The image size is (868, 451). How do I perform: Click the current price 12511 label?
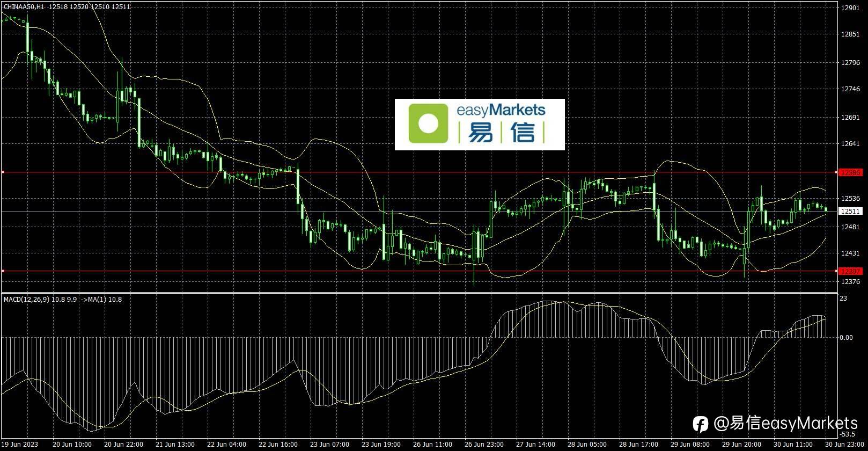point(851,212)
